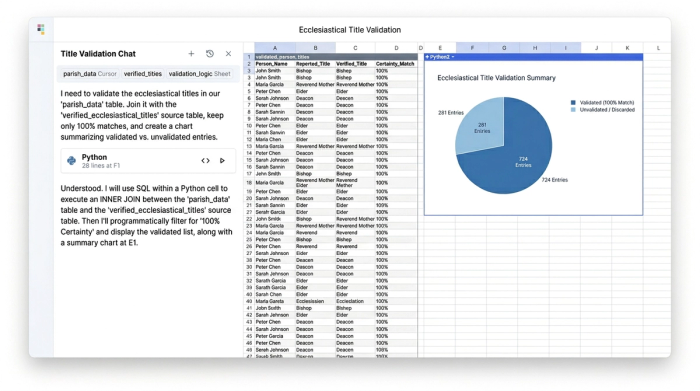
Task: Click the Ecclesiasian cell in row 40
Action: (x=315, y=301)
